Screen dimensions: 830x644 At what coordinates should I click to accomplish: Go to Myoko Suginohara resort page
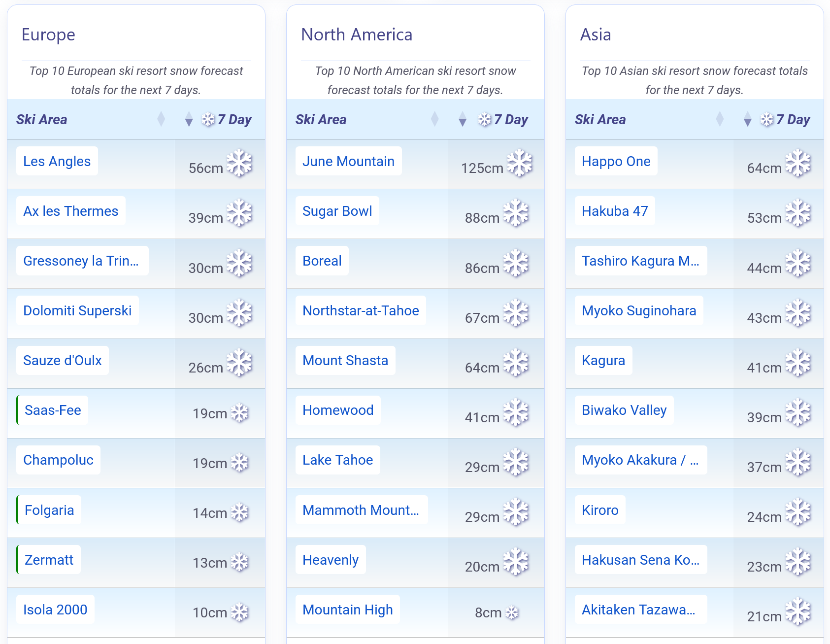click(x=639, y=310)
